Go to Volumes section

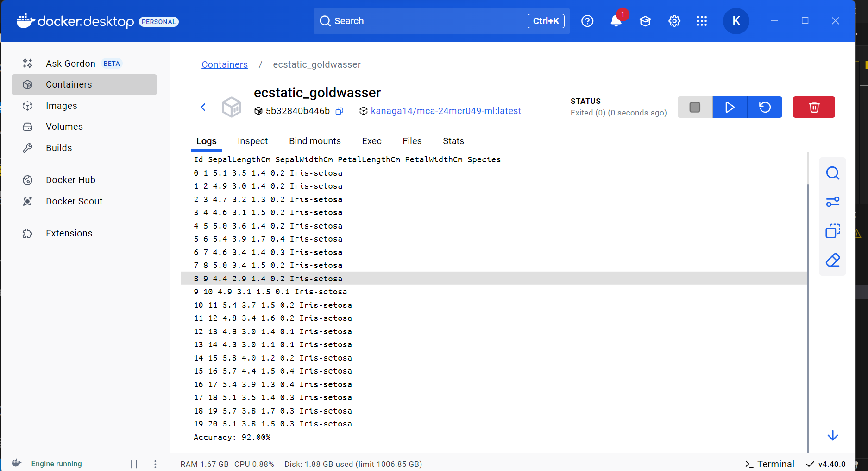[84, 127]
